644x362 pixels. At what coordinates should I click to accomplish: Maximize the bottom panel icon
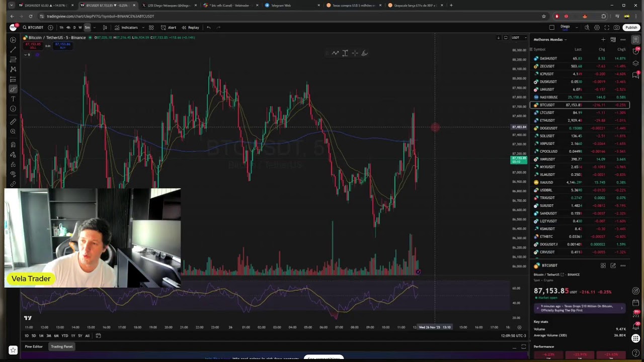click(524, 346)
